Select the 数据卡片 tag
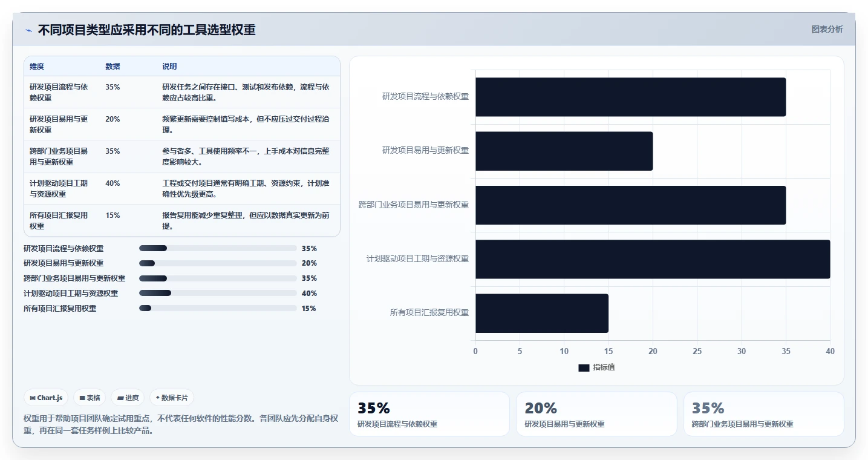 coord(172,398)
